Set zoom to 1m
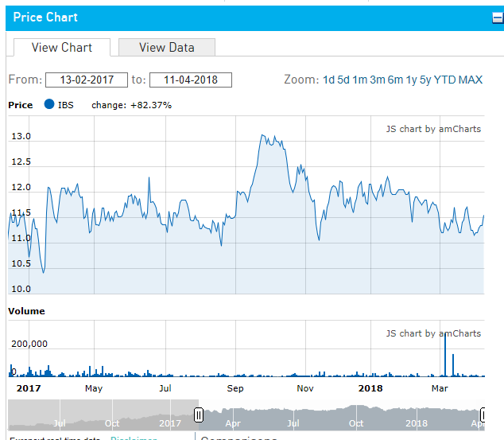The width and height of the screenshot is (504, 440). [x=359, y=80]
